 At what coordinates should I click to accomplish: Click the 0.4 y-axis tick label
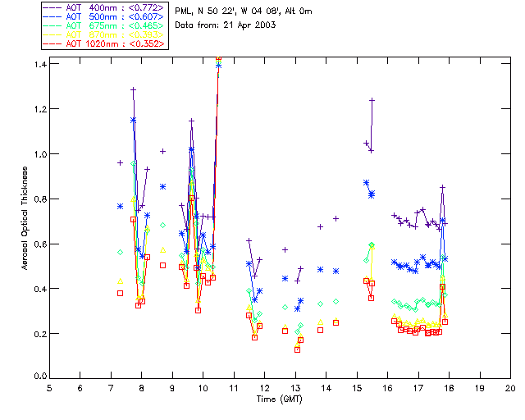click(40, 289)
